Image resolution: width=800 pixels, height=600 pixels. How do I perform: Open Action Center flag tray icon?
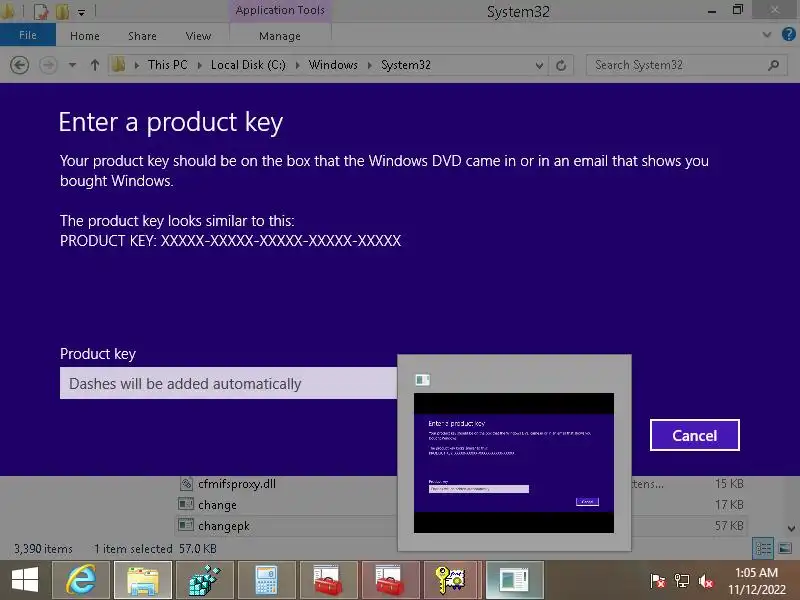658,581
